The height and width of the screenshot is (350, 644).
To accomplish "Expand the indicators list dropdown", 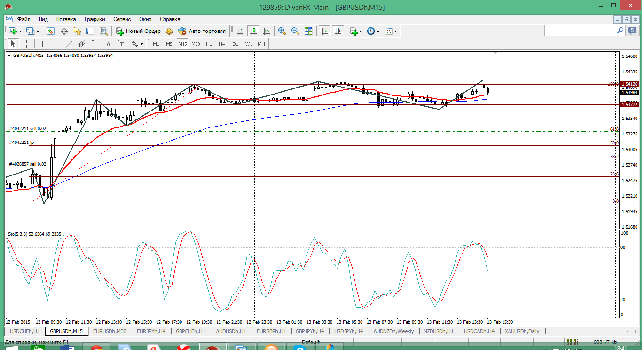I will (x=361, y=31).
